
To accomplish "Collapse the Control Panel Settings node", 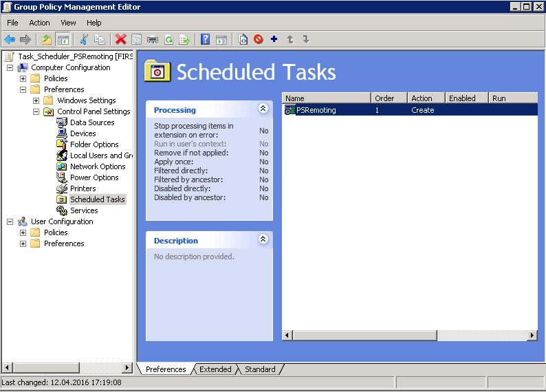I will [36, 111].
